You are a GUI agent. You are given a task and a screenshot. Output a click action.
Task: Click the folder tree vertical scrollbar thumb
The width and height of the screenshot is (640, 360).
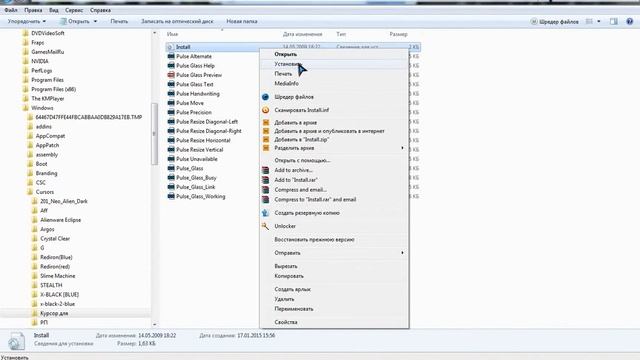(x=154, y=134)
